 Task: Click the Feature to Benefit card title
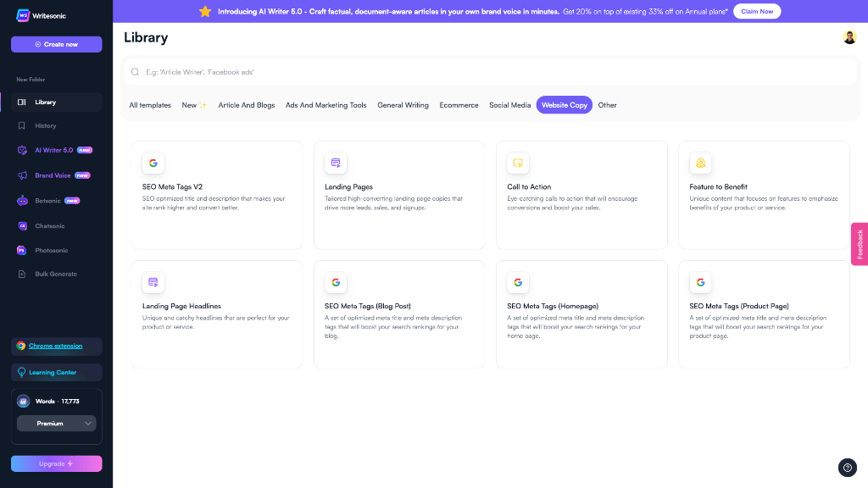(719, 187)
